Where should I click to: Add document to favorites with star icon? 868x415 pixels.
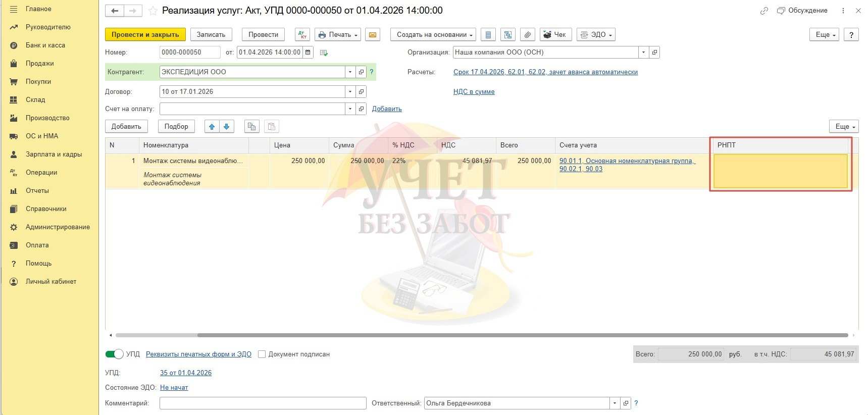point(153,11)
